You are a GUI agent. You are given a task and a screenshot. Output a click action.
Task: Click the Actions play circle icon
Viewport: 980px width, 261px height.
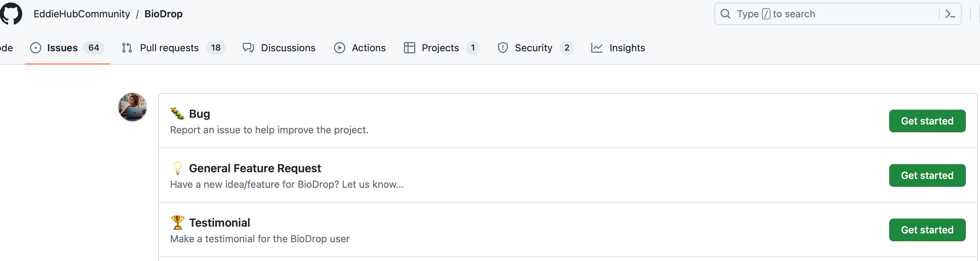339,48
